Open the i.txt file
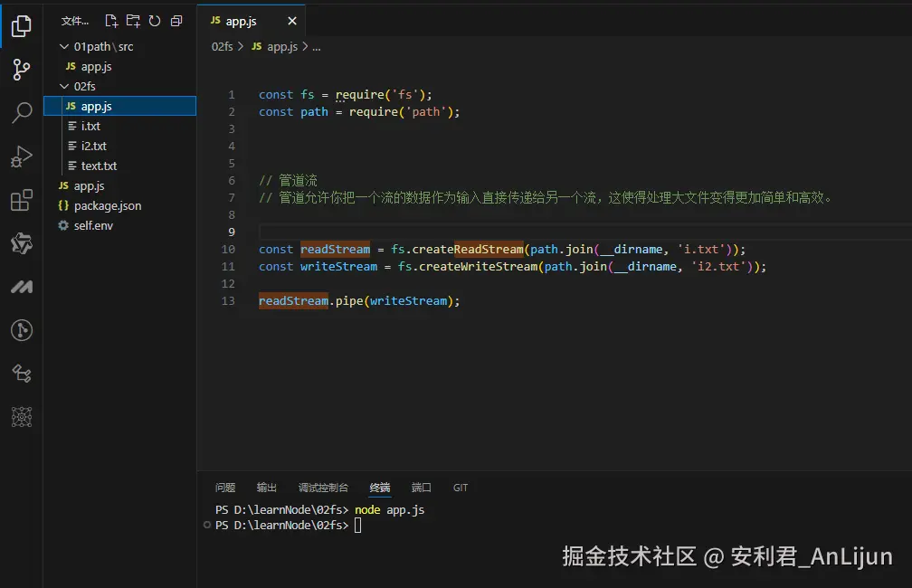The height and width of the screenshot is (588, 912). [x=119, y=127]
